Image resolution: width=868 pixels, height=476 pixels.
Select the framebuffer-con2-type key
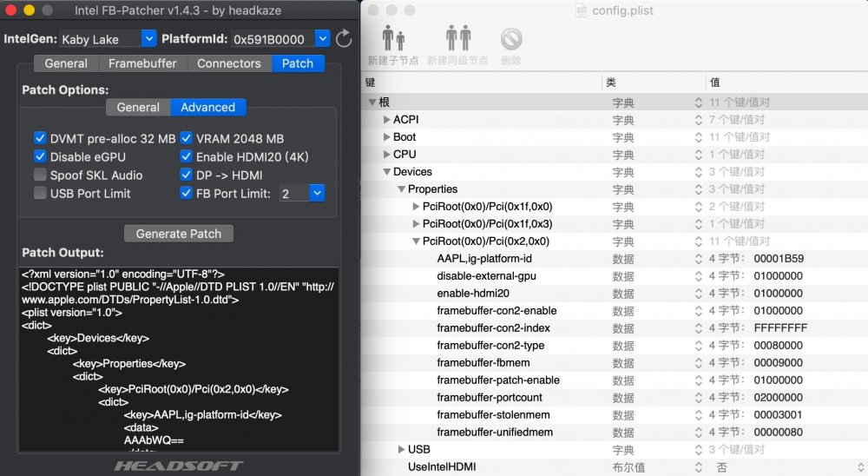pos(490,345)
